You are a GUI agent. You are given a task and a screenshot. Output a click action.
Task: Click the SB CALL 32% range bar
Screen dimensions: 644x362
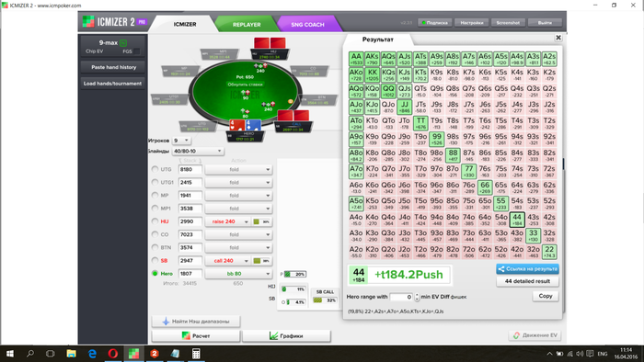click(x=325, y=300)
